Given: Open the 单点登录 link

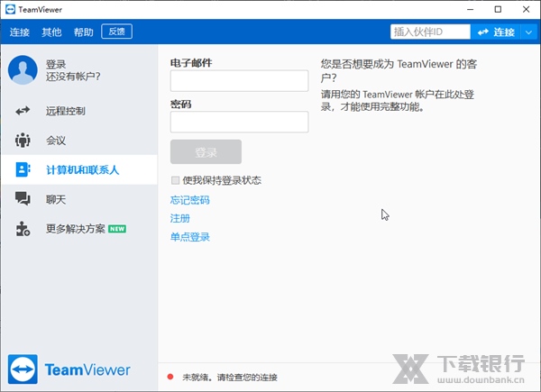Looking at the screenshot, I should pos(189,237).
